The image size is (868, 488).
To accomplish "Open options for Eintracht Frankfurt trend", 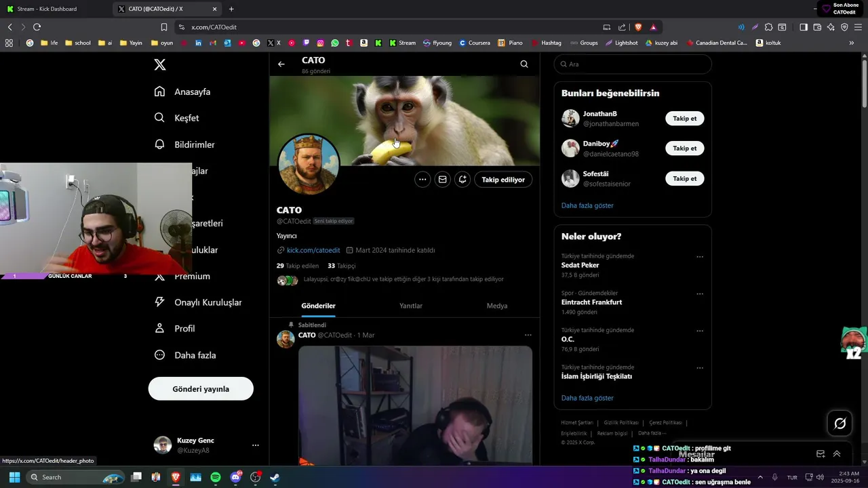I will (x=700, y=294).
